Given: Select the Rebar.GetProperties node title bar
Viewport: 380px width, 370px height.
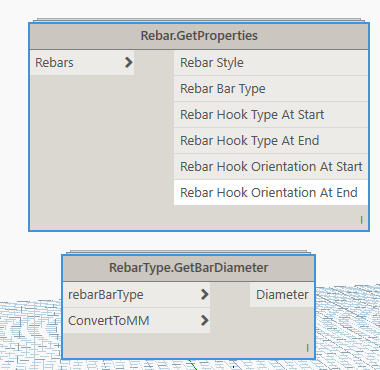Looking at the screenshot, I should click(x=199, y=36).
